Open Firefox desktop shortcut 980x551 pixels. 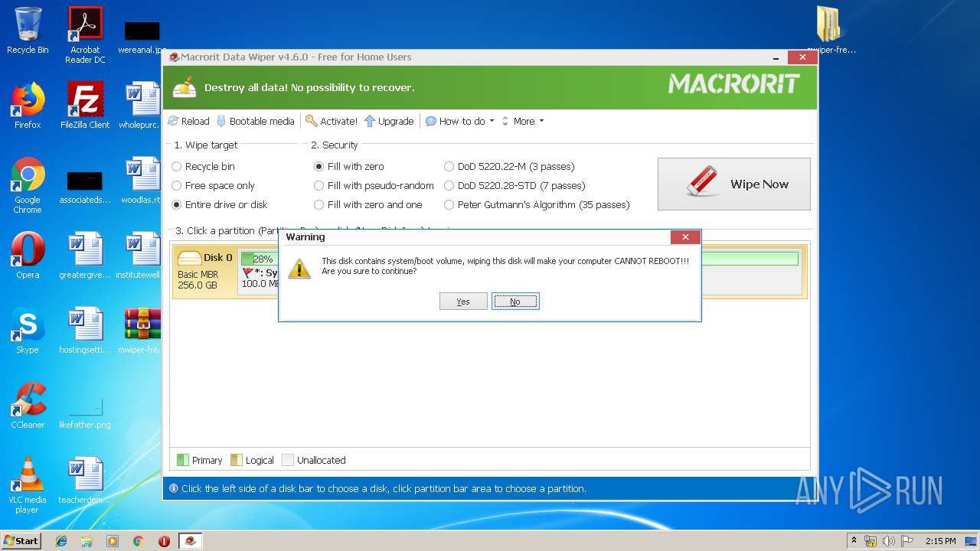tap(28, 106)
